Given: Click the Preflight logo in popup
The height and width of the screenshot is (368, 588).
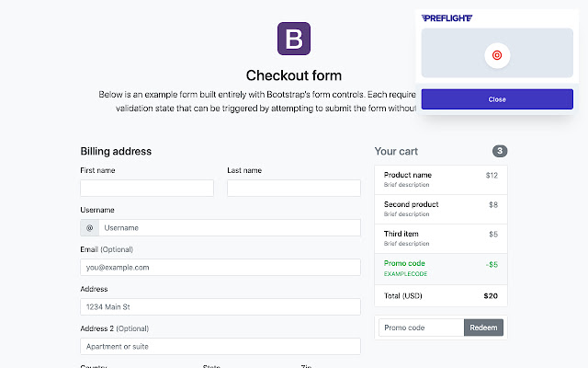Looking at the screenshot, I should pos(448,17).
